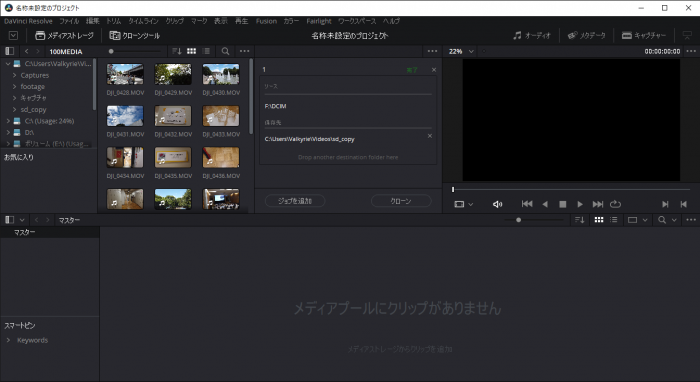
Task: Open the ファイル menu
Action: pyautogui.click(x=69, y=21)
